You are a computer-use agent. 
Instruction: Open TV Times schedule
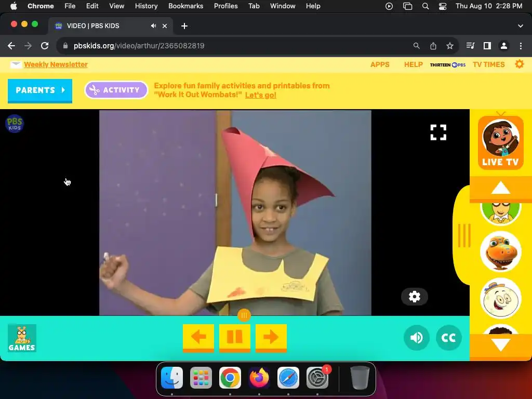[x=488, y=64]
